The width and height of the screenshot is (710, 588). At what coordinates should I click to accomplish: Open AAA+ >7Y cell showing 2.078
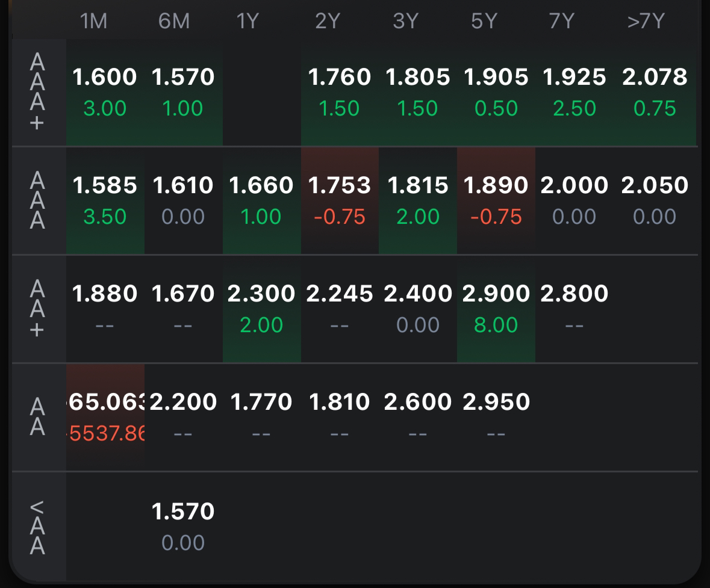(655, 92)
